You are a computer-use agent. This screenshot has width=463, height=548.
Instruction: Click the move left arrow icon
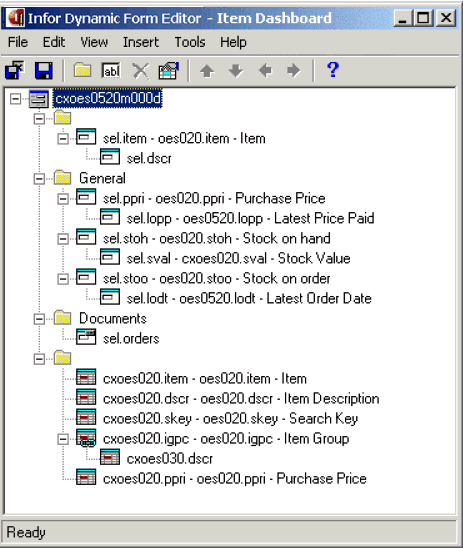coord(265,71)
